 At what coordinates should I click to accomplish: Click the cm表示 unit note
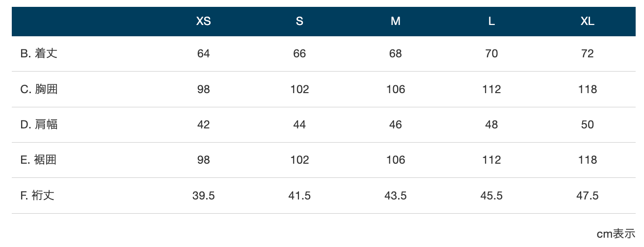[x=616, y=234]
